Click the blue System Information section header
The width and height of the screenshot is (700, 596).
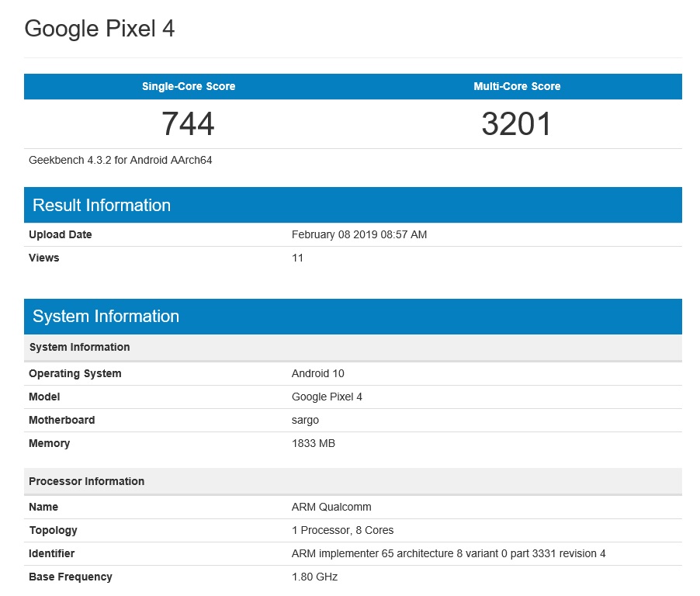tap(352, 317)
